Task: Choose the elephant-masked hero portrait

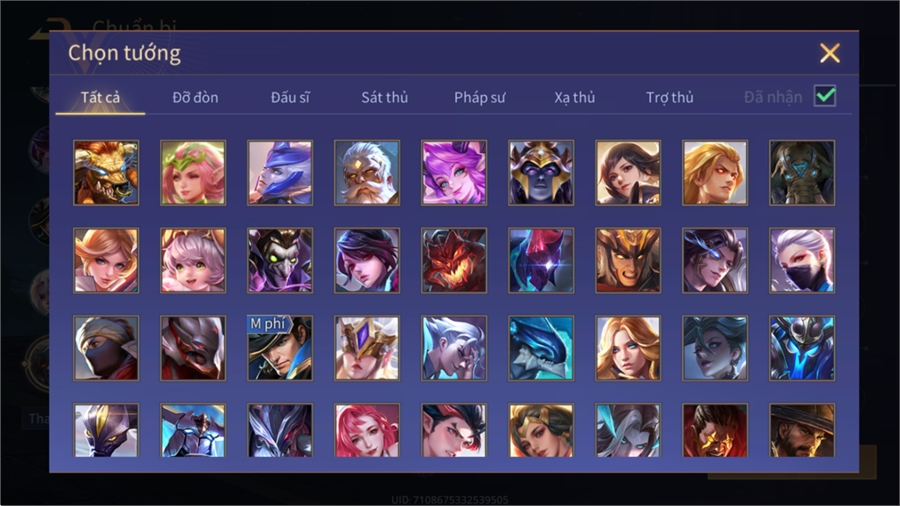Action: (802, 173)
